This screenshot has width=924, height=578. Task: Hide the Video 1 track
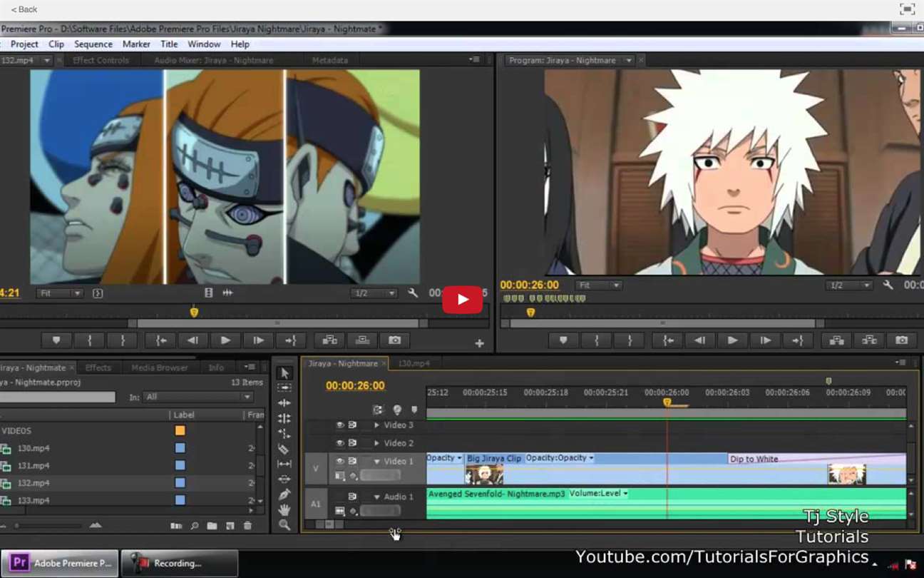340,462
